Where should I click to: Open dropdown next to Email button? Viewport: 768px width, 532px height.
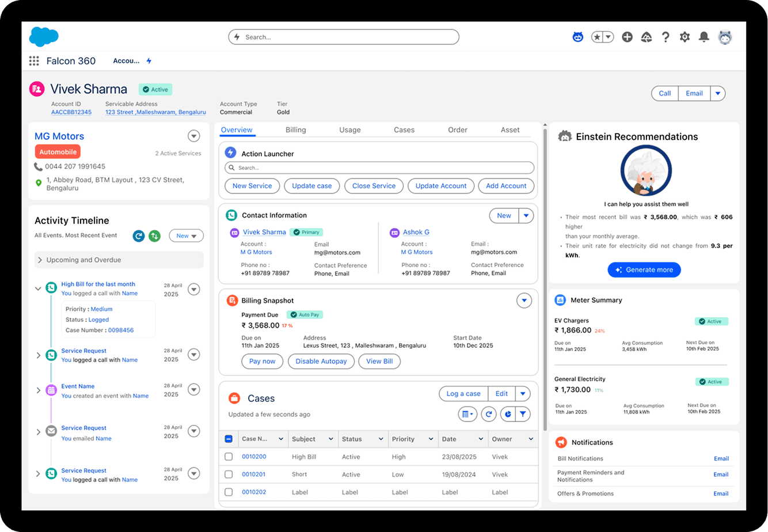718,93
